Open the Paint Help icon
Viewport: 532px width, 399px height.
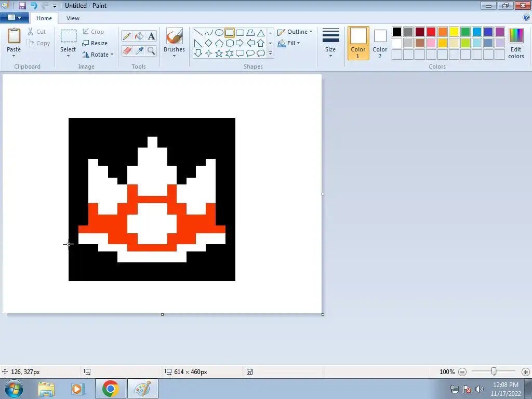[x=526, y=18]
